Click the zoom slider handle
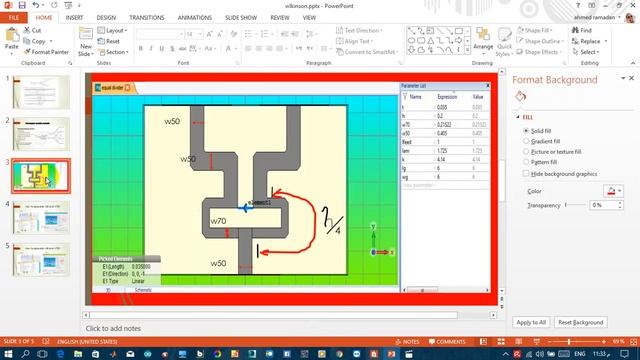640x360 pixels. coord(569,342)
